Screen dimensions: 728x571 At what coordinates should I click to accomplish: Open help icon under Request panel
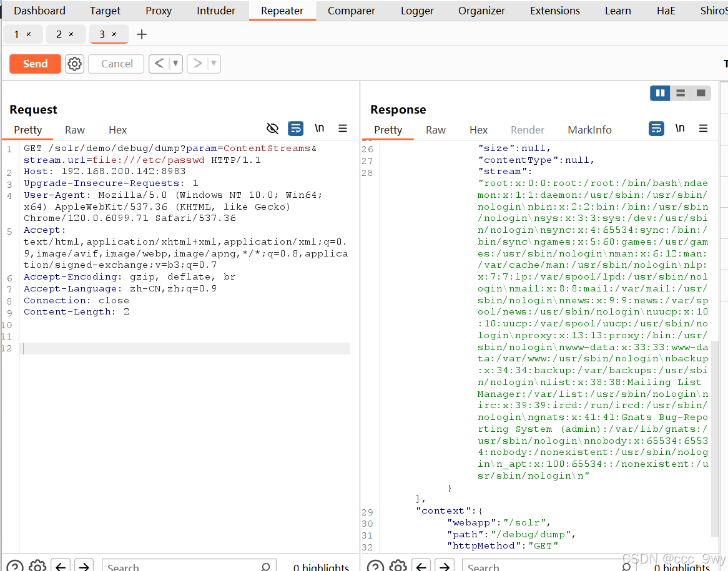pyautogui.click(x=15, y=567)
